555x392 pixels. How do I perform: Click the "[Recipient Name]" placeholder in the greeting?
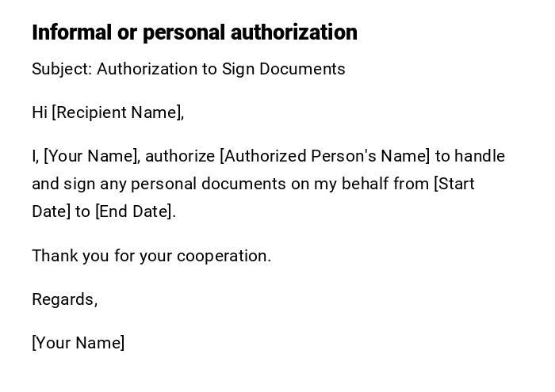pyautogui.click(x=118, y=112)
